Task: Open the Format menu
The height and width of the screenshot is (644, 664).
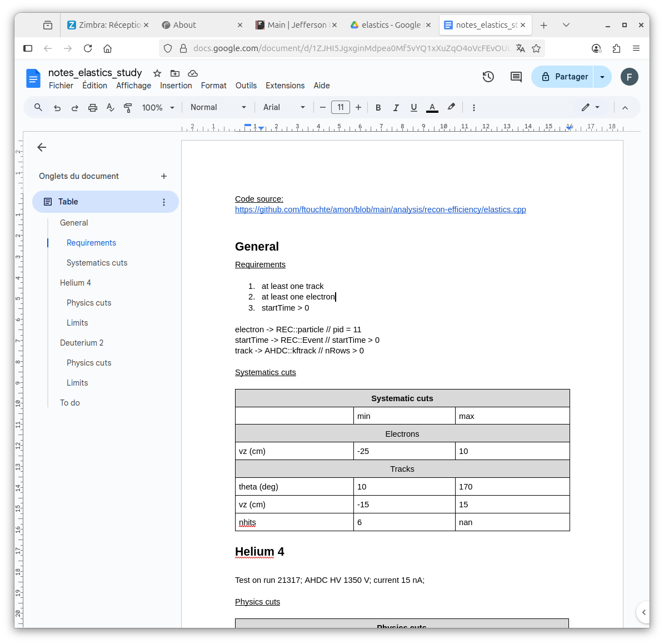Action: 213,86
